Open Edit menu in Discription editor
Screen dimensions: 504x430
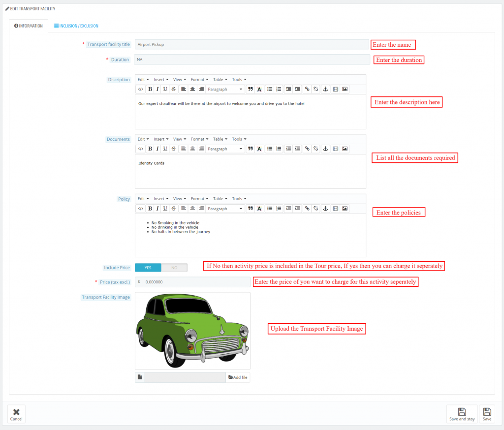[143, 79]
